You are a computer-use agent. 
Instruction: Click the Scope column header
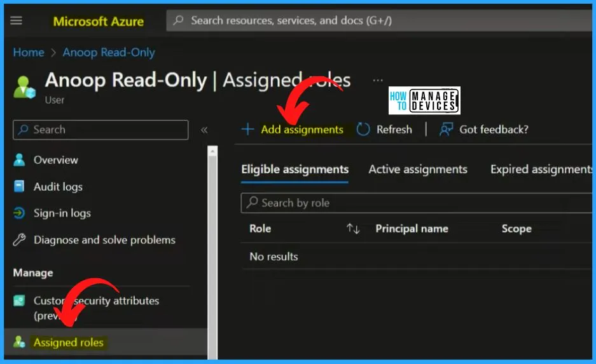pos(516,229)
